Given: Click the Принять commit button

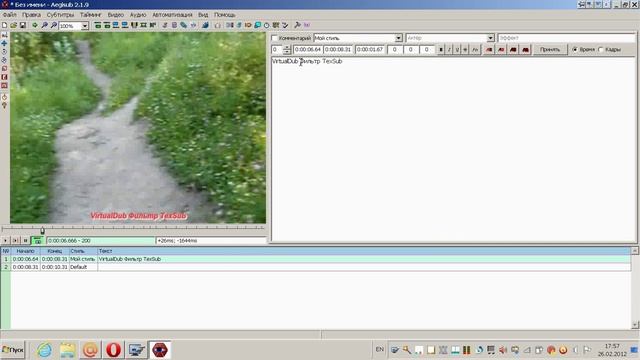Looking at the screenshot, I should pos(550,49).
